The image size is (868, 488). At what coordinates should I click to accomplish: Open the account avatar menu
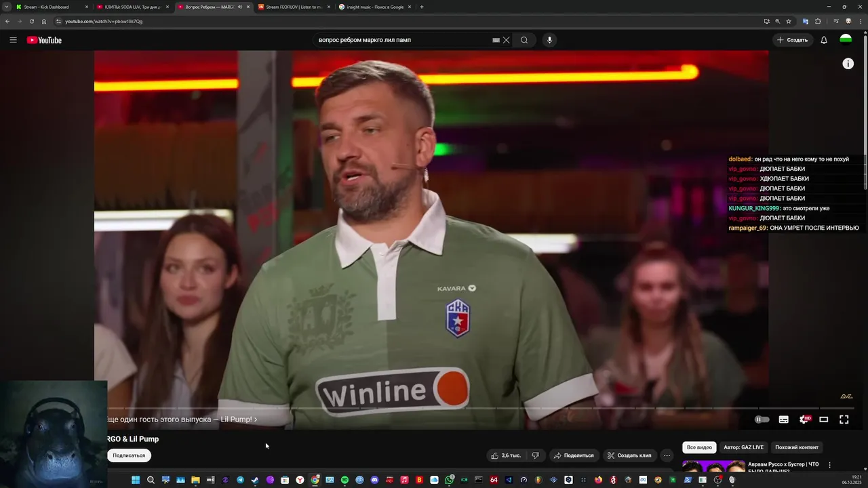[846, 39]
